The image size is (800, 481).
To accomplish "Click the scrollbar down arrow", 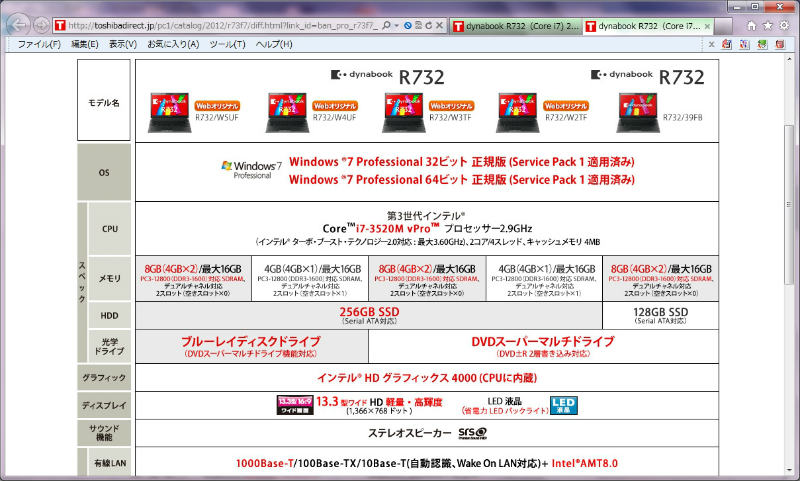I will point(789,470).
